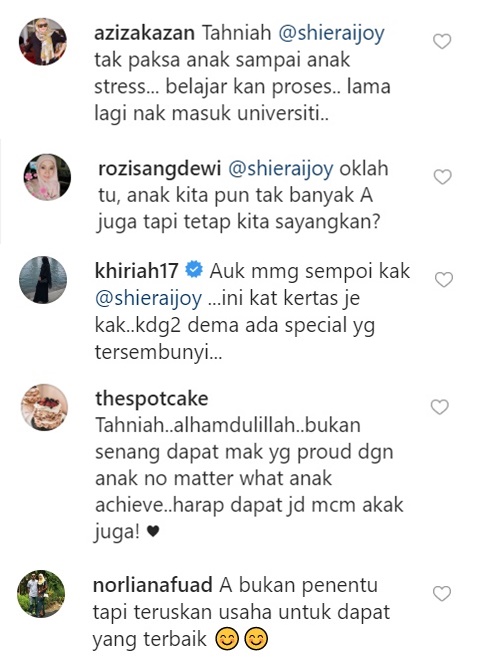Screen dimensions: 489x669
Task: Click the comment text starting 'A bukan penentu'
Action: click(x=242, y=612)
